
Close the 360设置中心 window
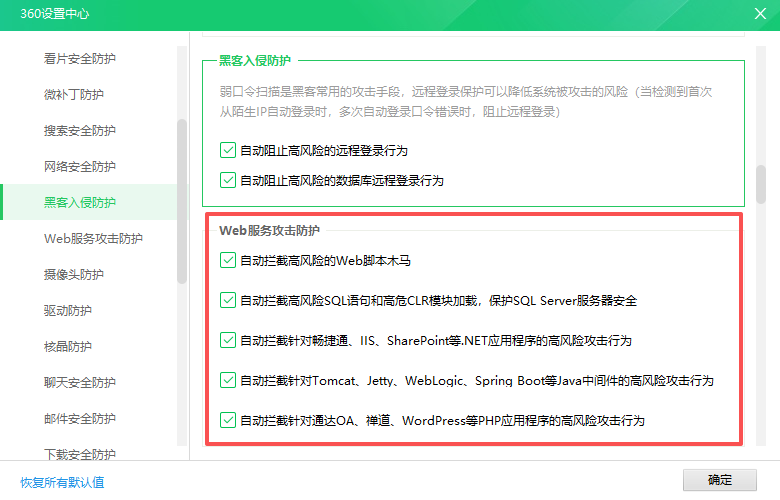click(759, 14)
